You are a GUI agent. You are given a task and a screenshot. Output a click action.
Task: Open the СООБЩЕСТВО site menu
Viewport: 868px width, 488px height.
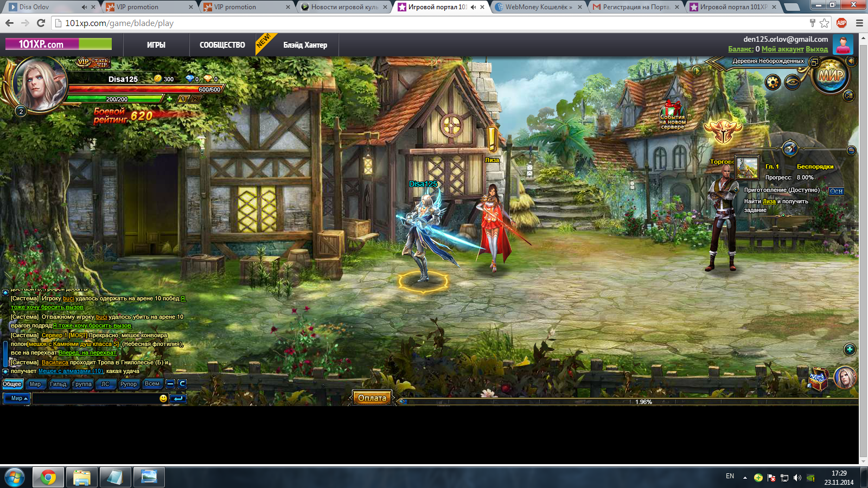[222, 45]
